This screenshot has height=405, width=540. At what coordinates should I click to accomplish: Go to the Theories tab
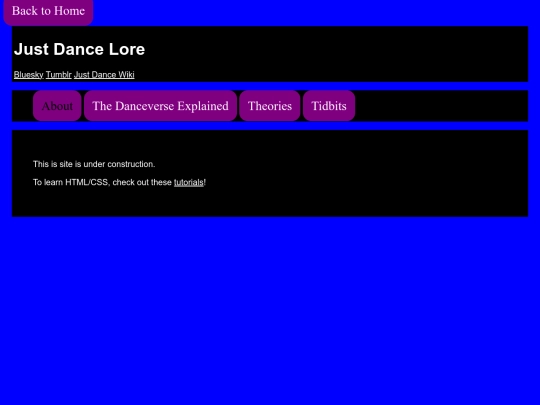(x=270, y=106)
